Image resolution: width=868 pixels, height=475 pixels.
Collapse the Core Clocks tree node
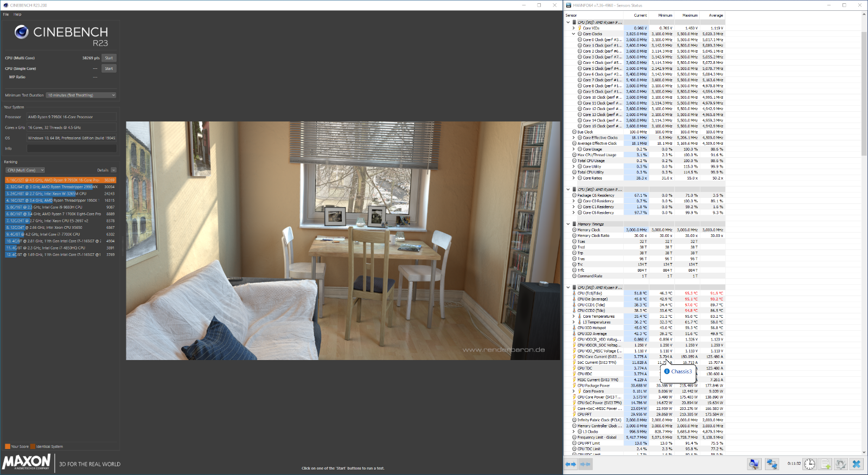(573, 34)
